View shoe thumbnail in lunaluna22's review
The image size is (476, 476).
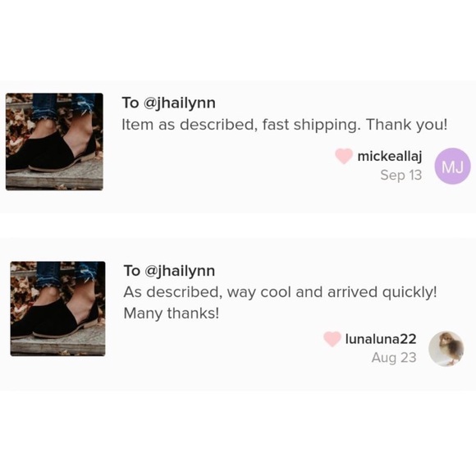click(x=57, y=309)
